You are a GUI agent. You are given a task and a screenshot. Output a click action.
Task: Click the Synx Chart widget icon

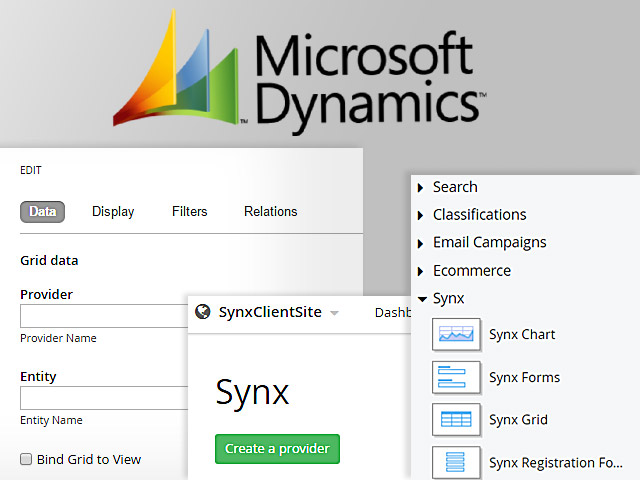tap(456, 335)
